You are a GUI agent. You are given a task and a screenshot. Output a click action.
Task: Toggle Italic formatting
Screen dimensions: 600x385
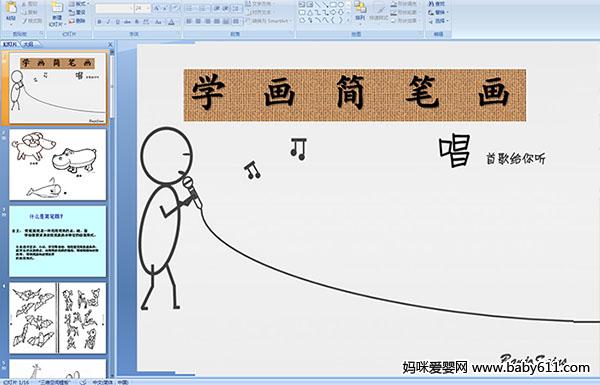[108, 22]
